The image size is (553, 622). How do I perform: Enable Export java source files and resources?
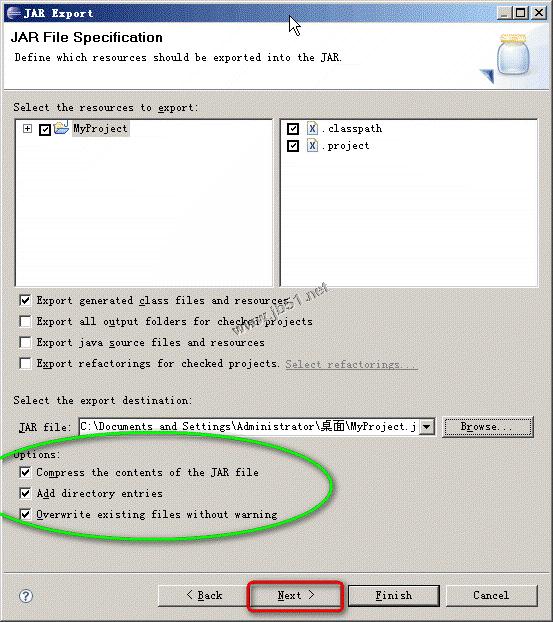(x=25, y=342)
